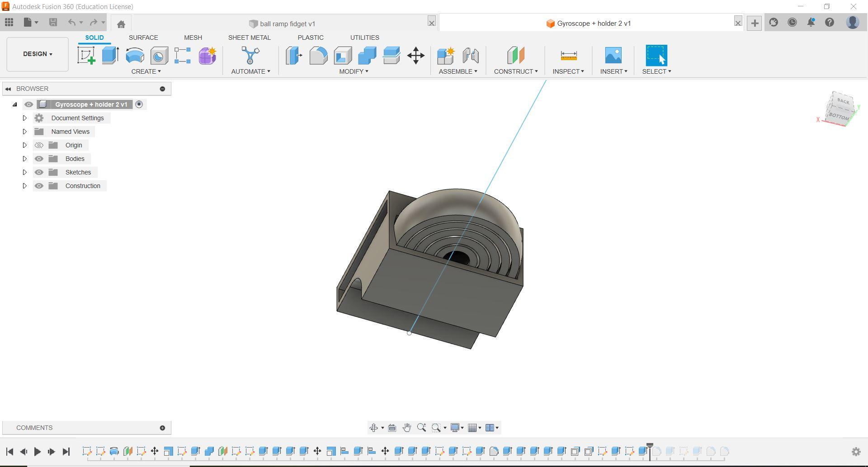This screenshot has height=467, width=868.
Task: Select the Combine tool
Action: (367, 56)
